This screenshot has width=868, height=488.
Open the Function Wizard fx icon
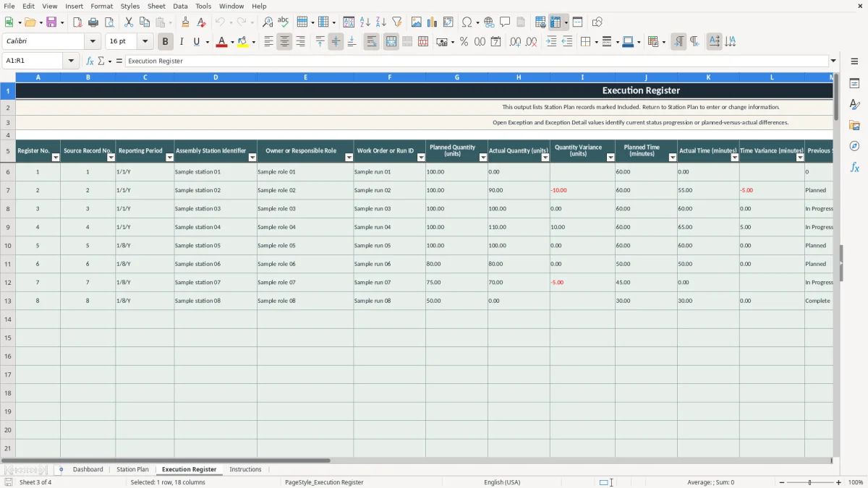click(x=90, y=61)
